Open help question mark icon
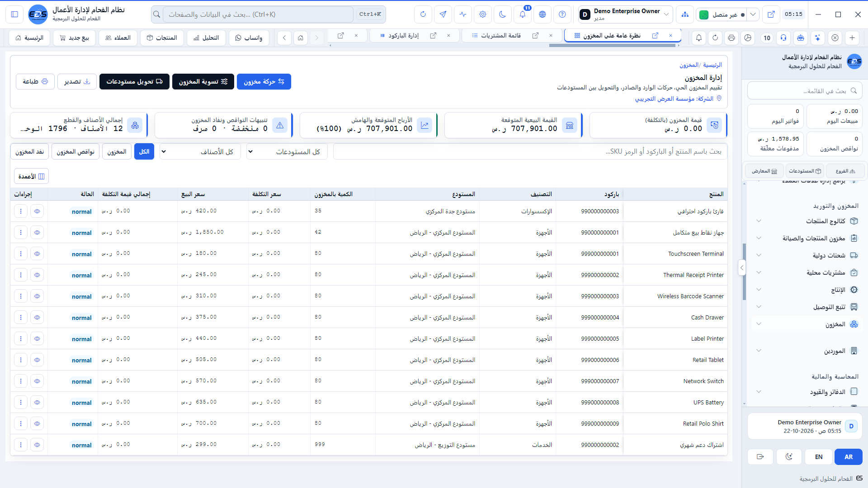Screen dimensions: 868x488 pyautogui.click(x=562, y=14)
